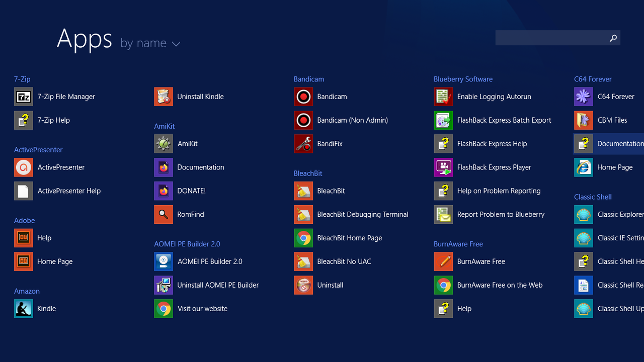
Task: Open the C64 Forever Documentation icon
Action: click(x=584, y=144)
